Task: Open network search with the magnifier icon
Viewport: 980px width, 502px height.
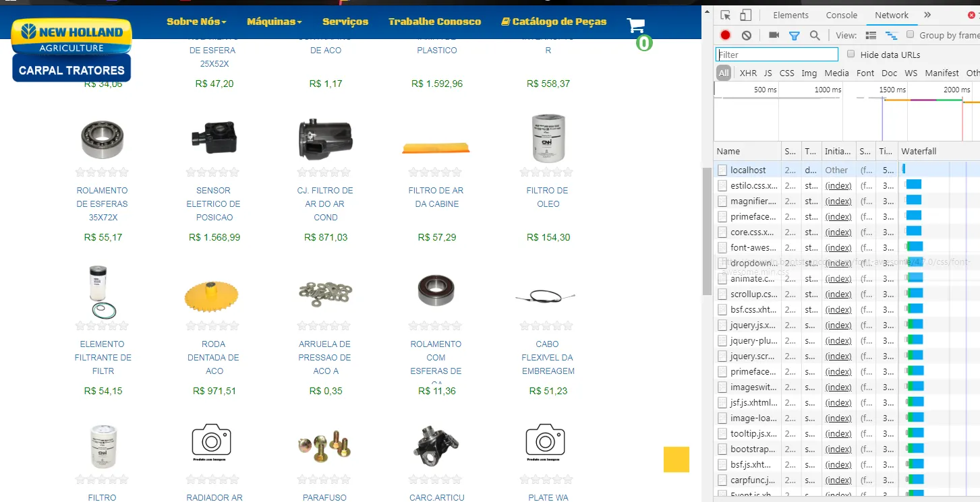Action: (815, 35)
